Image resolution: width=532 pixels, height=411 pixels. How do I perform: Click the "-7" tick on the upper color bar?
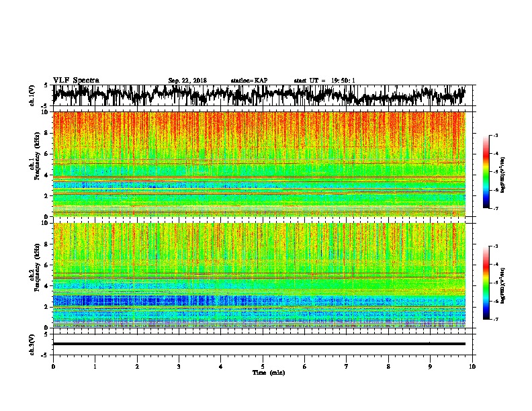coord(496,208)
